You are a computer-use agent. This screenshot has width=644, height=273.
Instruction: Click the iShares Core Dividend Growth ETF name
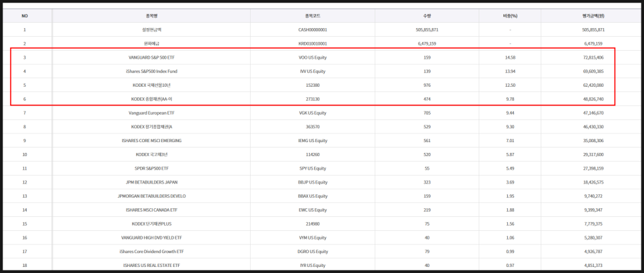pos(151,252)
